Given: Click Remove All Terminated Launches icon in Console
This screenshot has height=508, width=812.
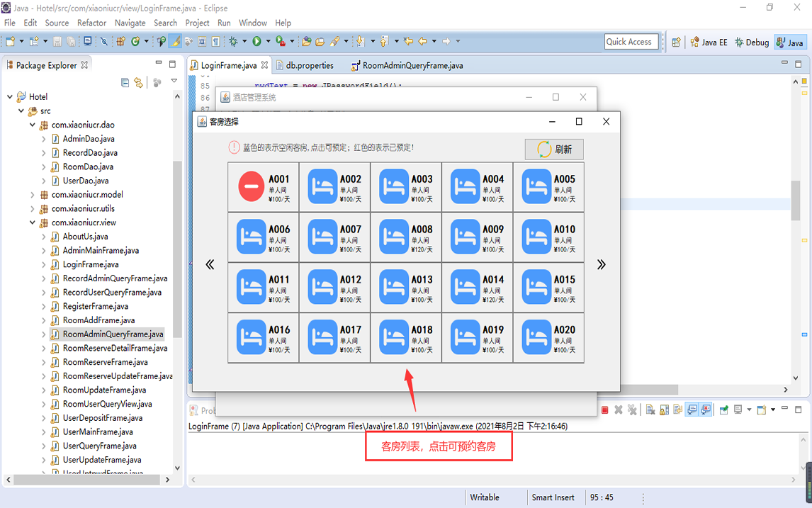Looking at the screenshot, I should (x=632, y=410).
